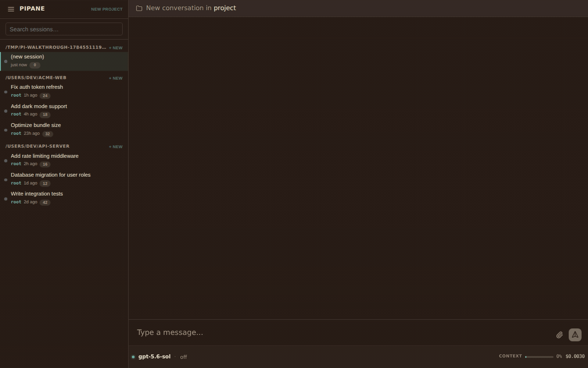Open the (new session) entry
This screenshot has height=368, width=588.
coord(64,61)
